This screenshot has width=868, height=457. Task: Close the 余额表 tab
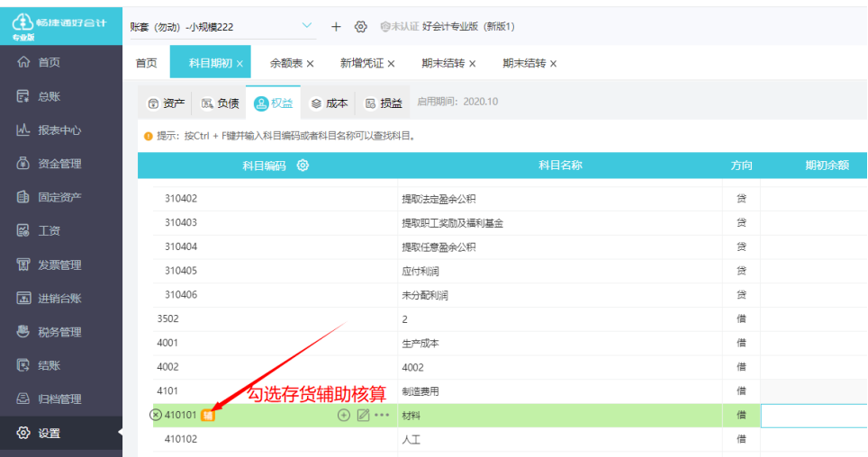click(310, 64)
